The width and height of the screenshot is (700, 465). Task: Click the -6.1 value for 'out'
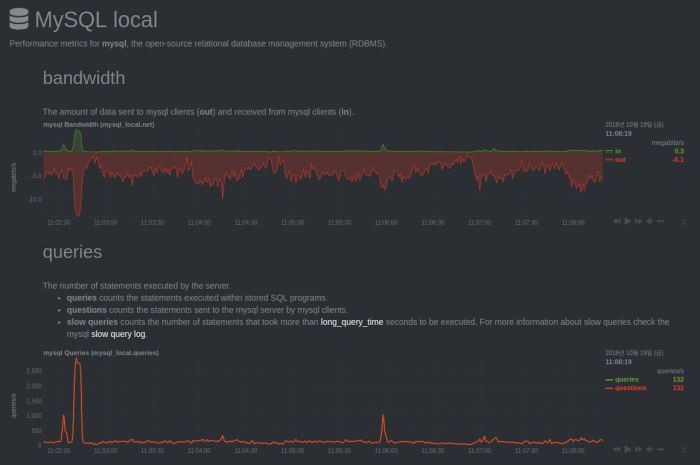[x=678, y=159]
